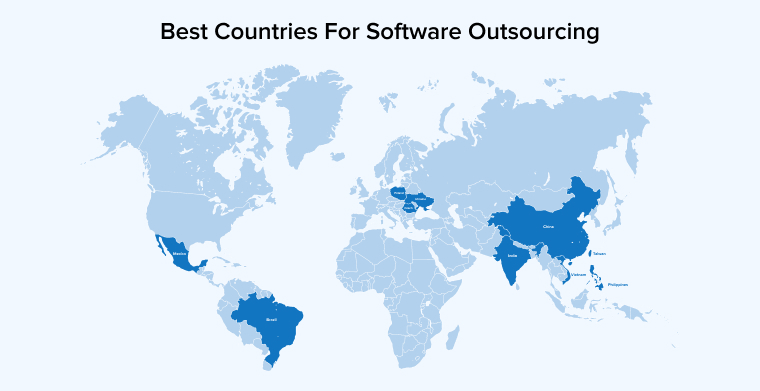Image resolution: width=760 pixels, height=391 pixels.
Task: Click the "Vietnam" text label
Action: point(579,275)
